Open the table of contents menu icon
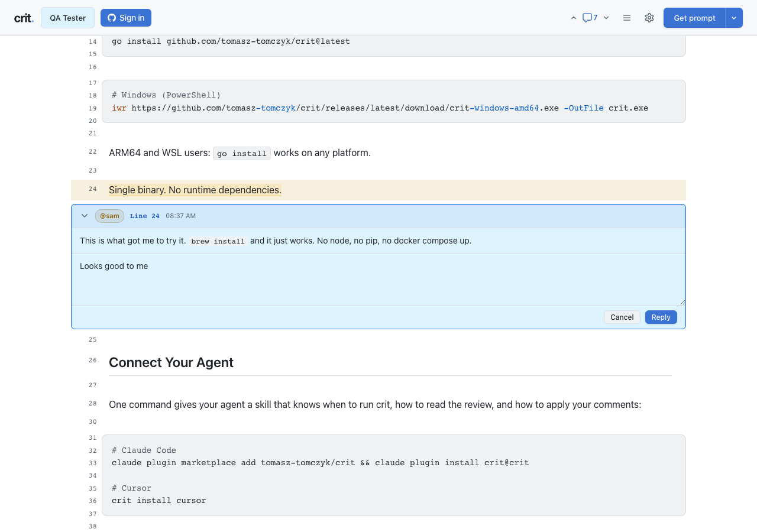The image size is (757, 532). click(x=627, y=18)
